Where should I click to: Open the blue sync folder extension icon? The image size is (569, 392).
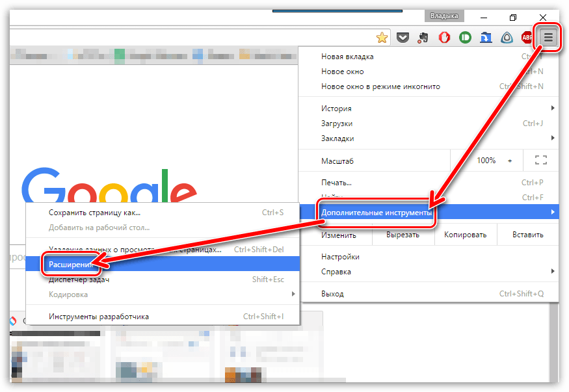486,37
